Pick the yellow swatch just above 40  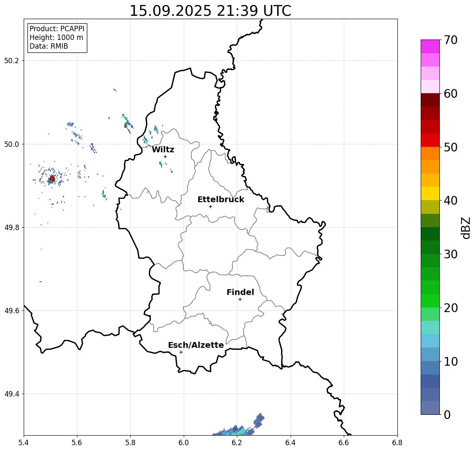[430, 193]
